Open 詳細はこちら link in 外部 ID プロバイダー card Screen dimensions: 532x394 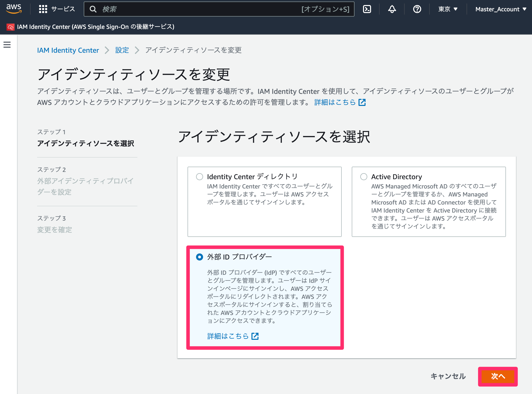pyautogui.click(x=228, y=336)
